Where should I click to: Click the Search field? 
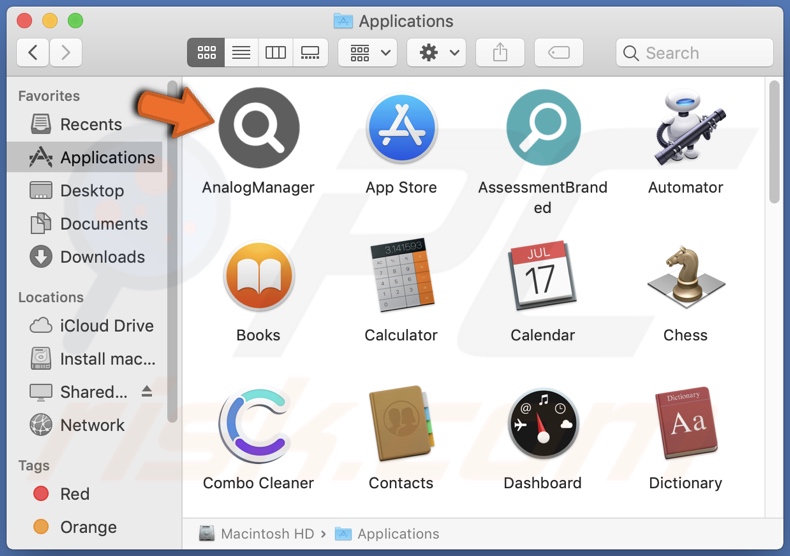pos(694,52)
